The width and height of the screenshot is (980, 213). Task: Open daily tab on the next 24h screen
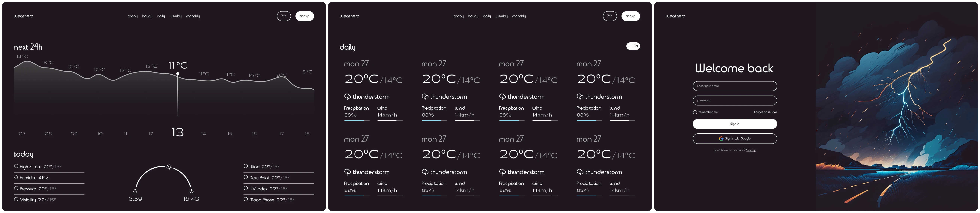(x=161, y=16)
